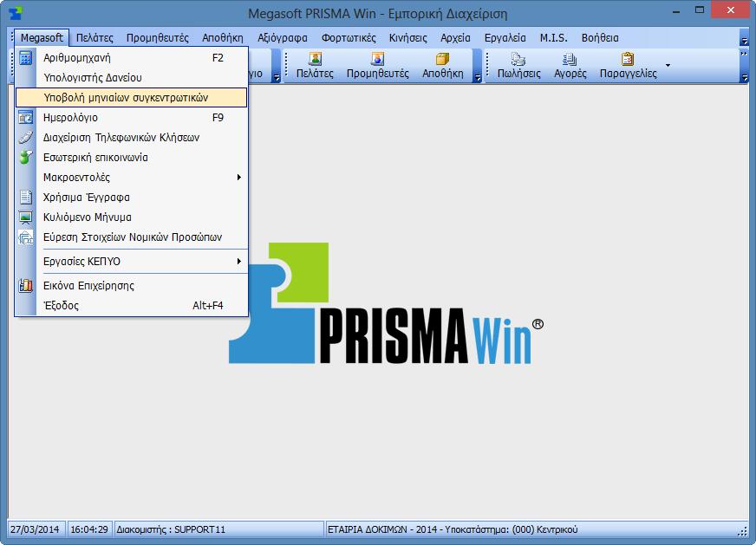Open the Κινήσεις menu
The image size is (756, 545).
point(408,37)
